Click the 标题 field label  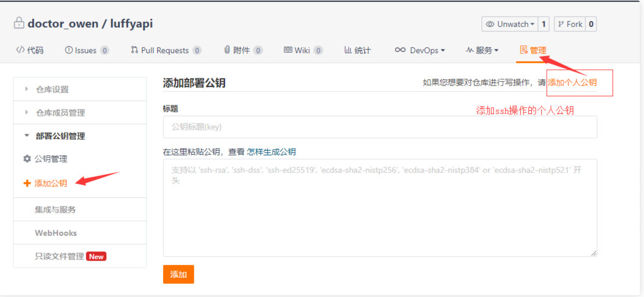[x=170, y=108]
